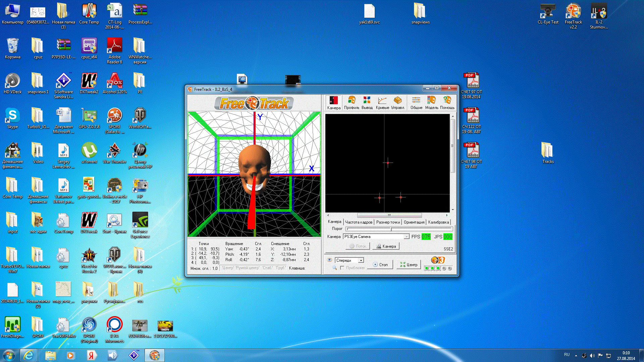Image resolution: width=644 pixels, height=362 pixels.
Task: Open the HD VDeck desktop shortcut
Action: click(12, 83)
